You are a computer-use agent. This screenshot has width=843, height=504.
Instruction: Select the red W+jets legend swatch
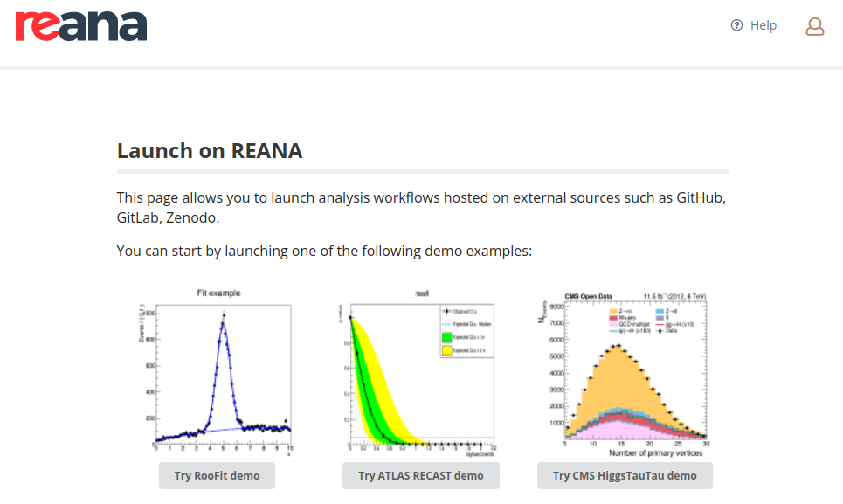point(612,317)
